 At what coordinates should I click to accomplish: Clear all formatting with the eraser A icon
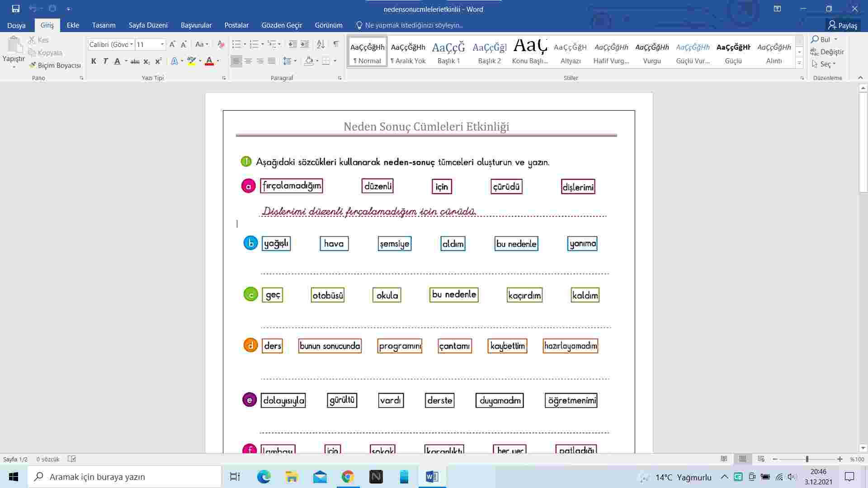(x=221, y=44)
